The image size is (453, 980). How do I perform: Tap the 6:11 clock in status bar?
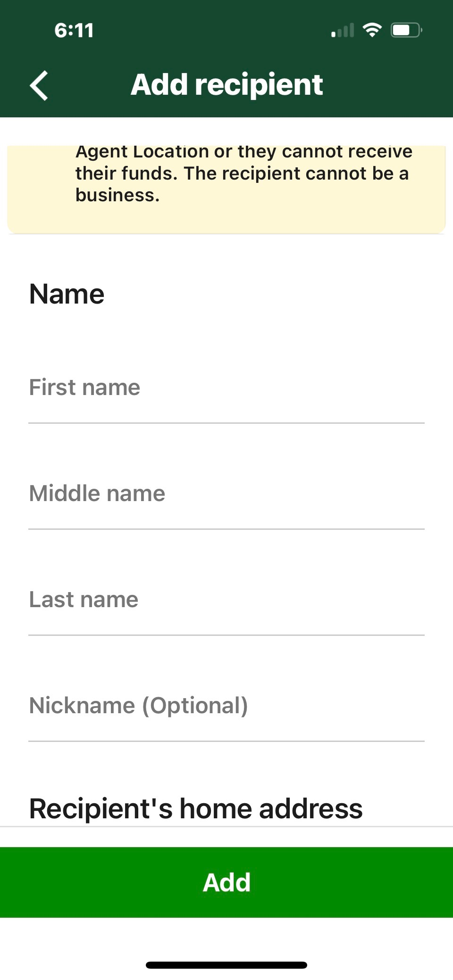74,31
